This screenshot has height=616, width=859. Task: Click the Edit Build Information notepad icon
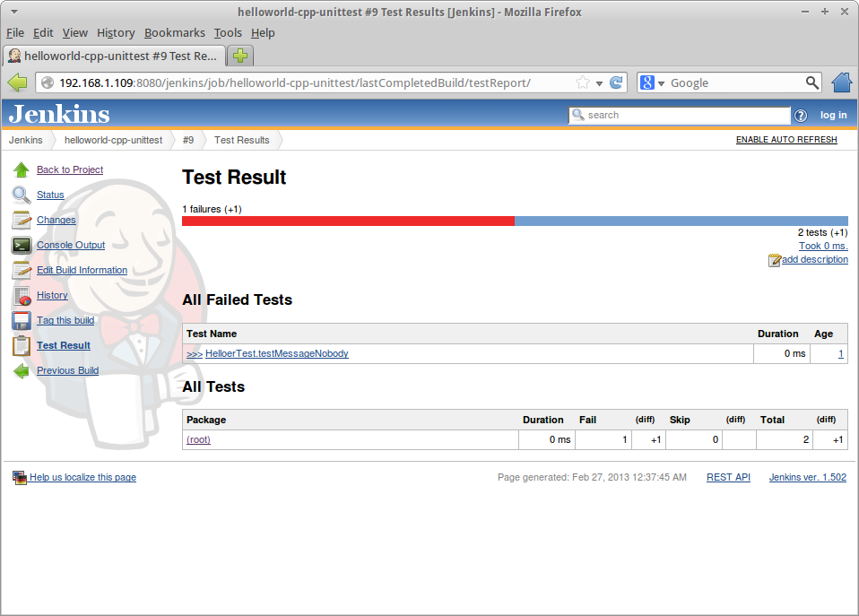[22, 270]
